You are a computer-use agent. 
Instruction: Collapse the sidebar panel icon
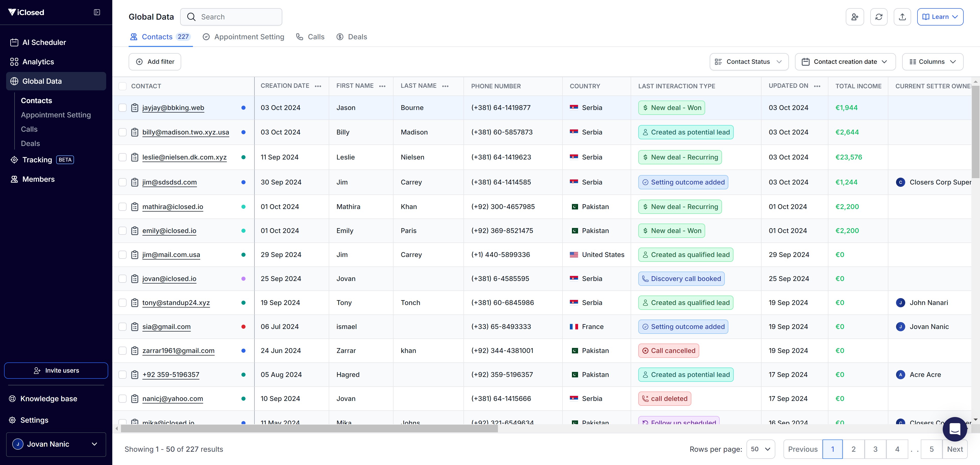click(97, 13)
